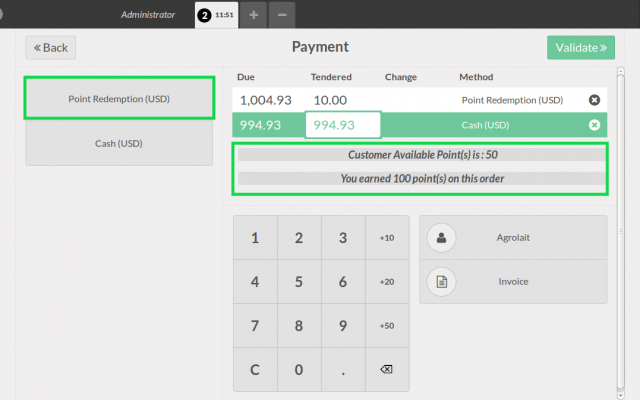The width and height of the screenshot is (640, 400).
Task: Click the tendered 994.93 input field
Action: pyautogui.click(x=343, y=125)
